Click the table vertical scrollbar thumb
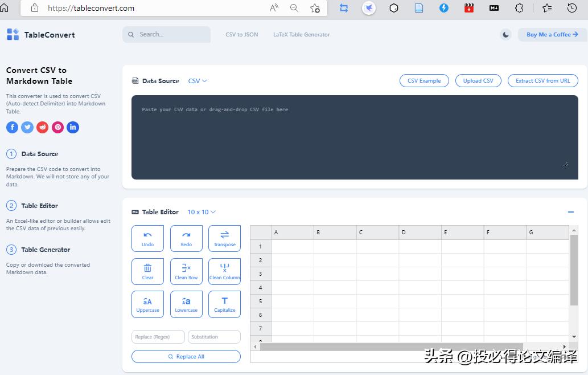 coord(574,270)
